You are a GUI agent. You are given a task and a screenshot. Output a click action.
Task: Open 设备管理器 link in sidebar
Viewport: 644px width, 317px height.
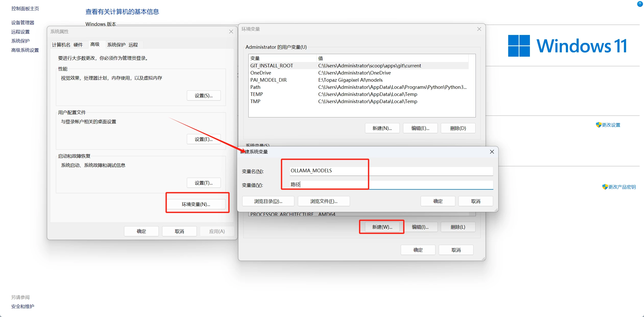click(x=23, y=23)
